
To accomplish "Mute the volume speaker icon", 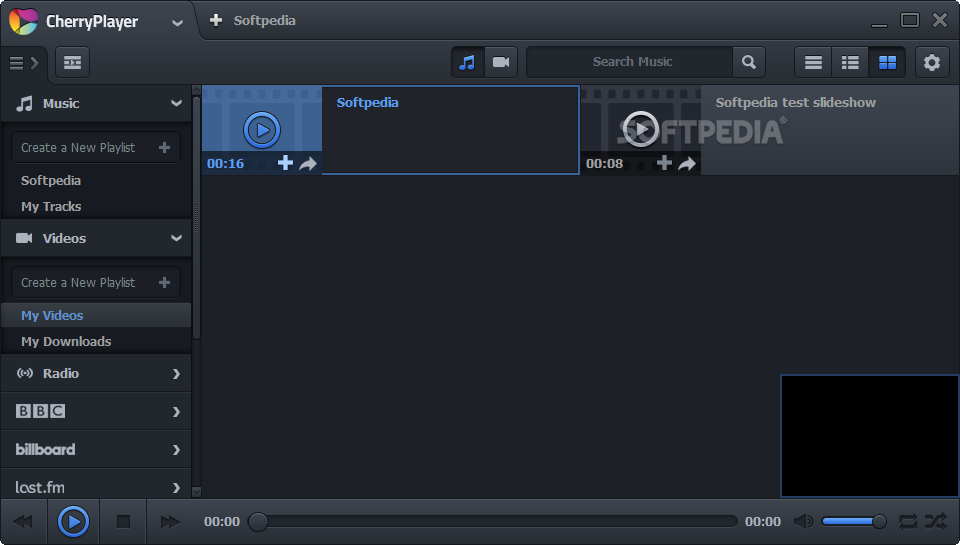I will [x=803, y=522].
